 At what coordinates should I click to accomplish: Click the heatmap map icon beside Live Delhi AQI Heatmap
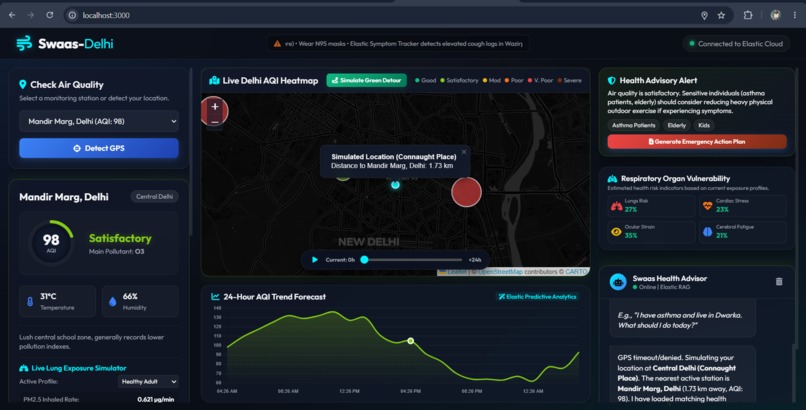tap(214, 80)
